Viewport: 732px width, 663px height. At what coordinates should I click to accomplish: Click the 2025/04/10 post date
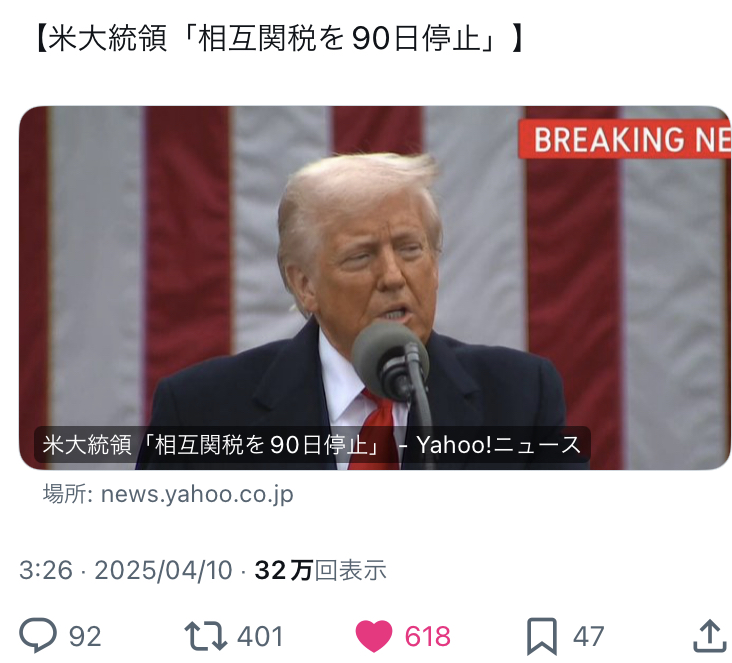163,570
